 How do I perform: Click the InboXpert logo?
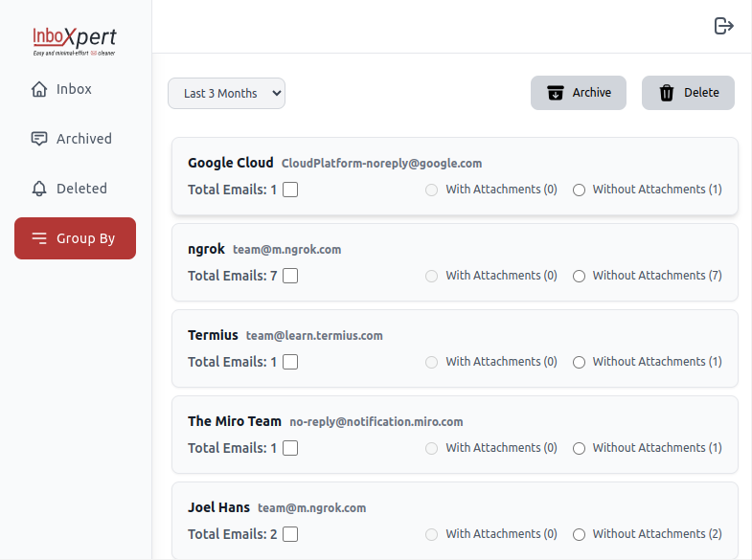[75, 39]
